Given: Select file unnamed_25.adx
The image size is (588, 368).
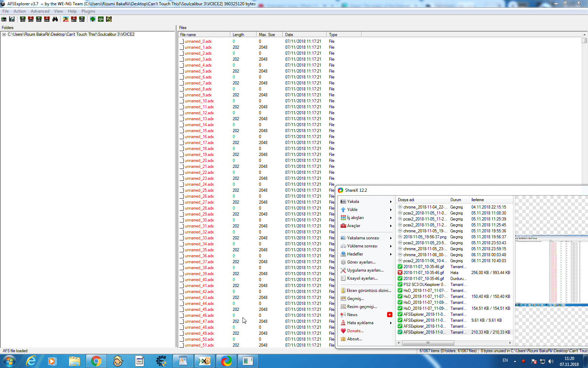Looking at the screenshot, I should tap(199, 190).
